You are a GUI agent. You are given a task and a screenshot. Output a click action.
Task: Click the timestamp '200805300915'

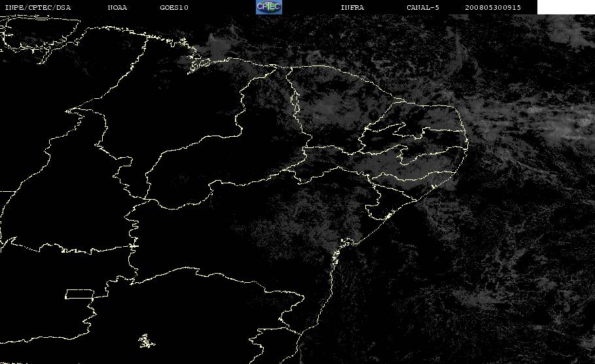(x=493, y=7)
